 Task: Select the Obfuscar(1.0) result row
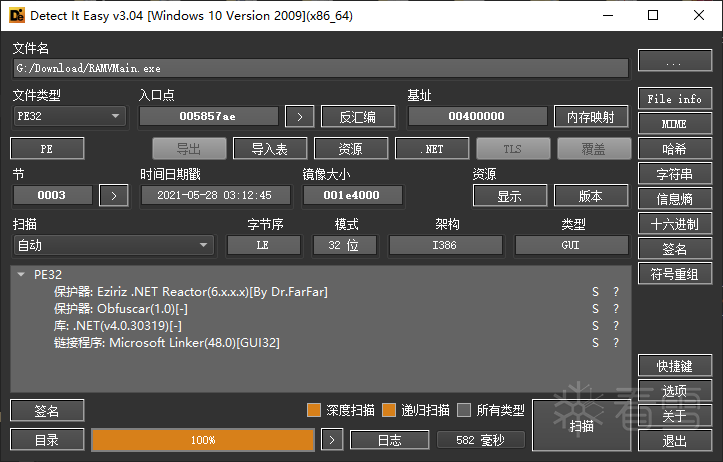point(320,309)
